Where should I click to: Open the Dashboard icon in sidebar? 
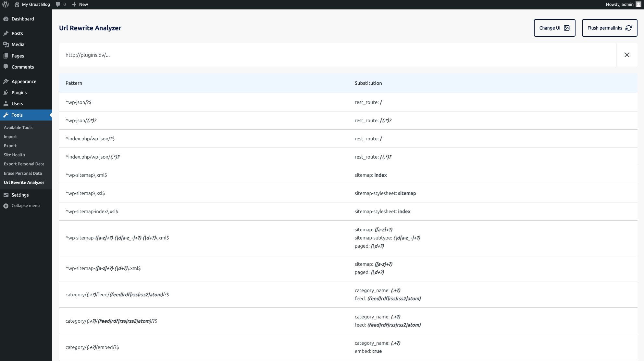(6, 19)
